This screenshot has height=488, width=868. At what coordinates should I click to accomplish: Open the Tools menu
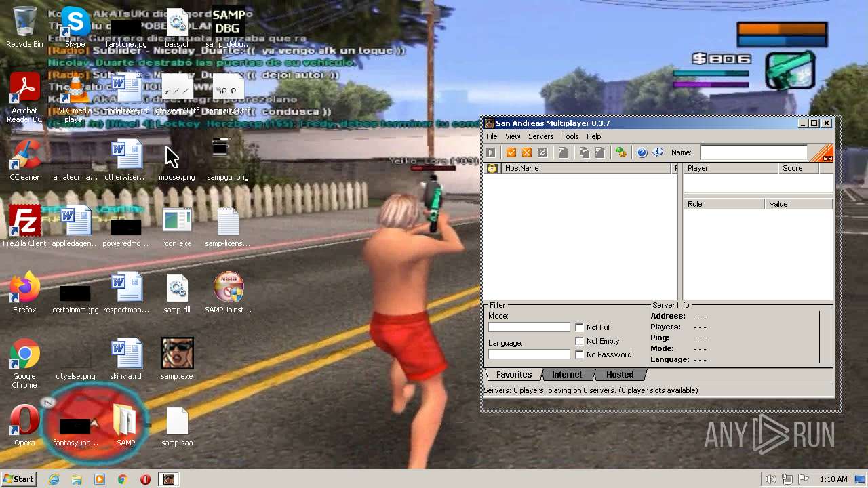coord(570,136)
